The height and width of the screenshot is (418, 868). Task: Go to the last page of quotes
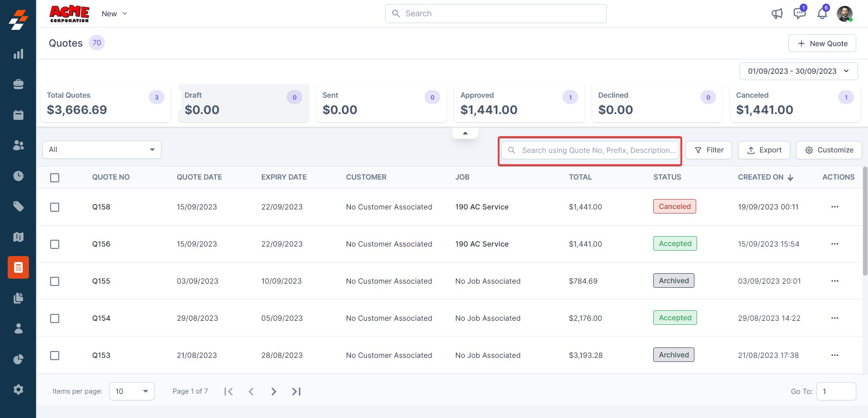point(296,391)
